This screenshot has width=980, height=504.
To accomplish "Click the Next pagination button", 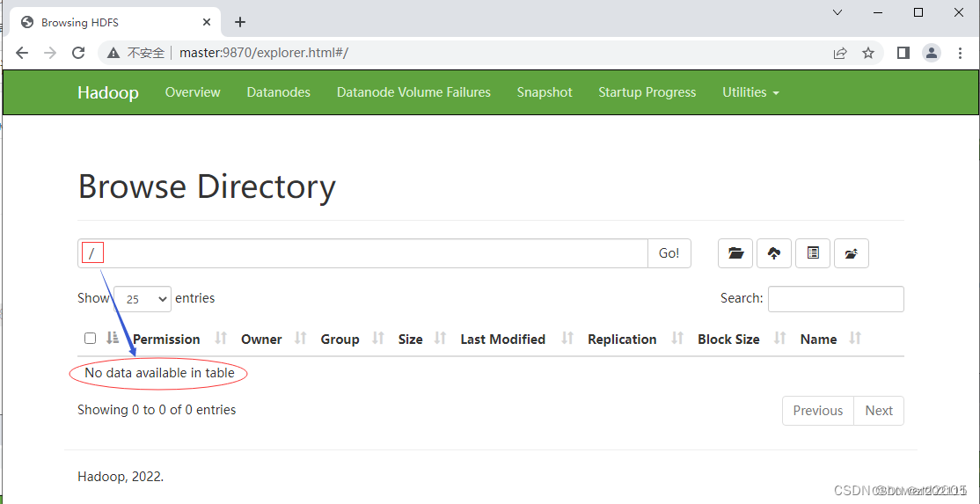I will 878,410.
